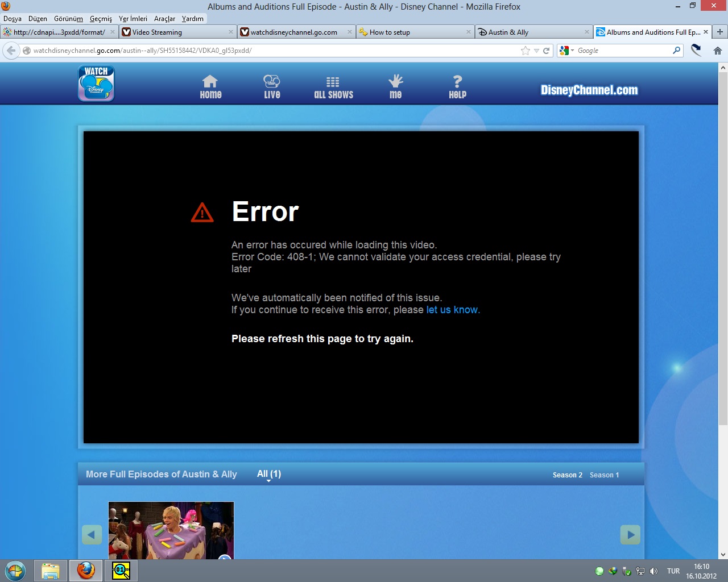Open the Düzen menu
This screenshot has height=582, width=728.
[x=38, y=19]
